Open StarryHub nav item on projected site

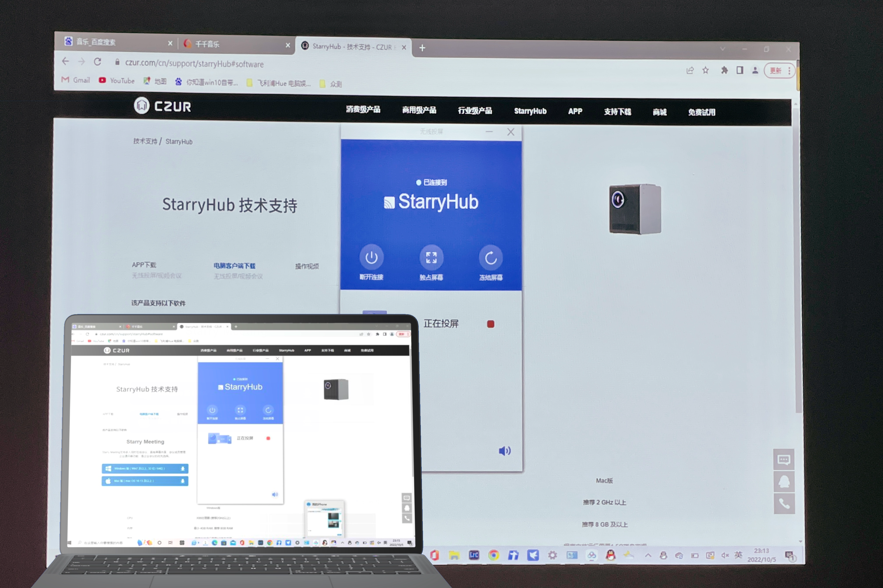[530, 111]
